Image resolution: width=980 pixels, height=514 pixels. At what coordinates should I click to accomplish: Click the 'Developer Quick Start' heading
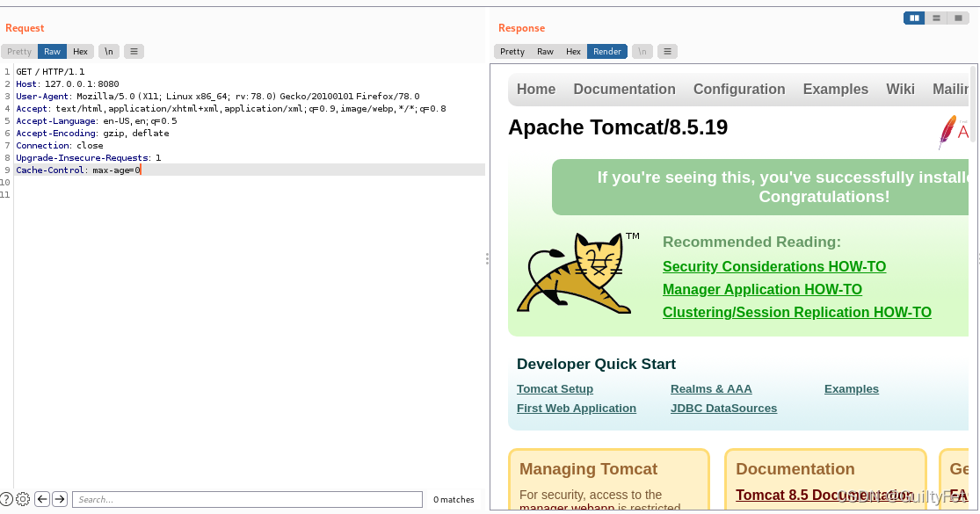point(596,364)
